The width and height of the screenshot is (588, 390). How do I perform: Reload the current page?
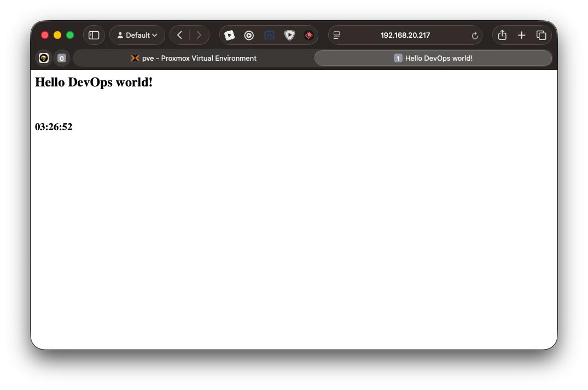click(475, 35)
